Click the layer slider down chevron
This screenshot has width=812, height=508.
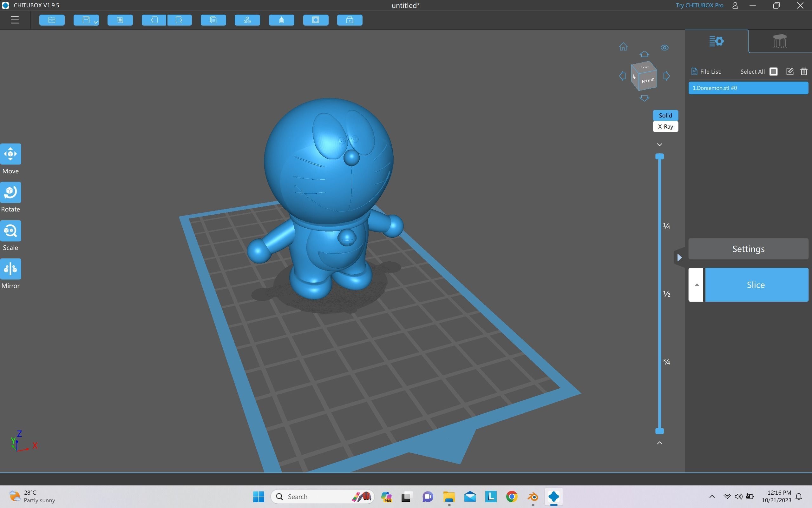[x=659, y=145]
